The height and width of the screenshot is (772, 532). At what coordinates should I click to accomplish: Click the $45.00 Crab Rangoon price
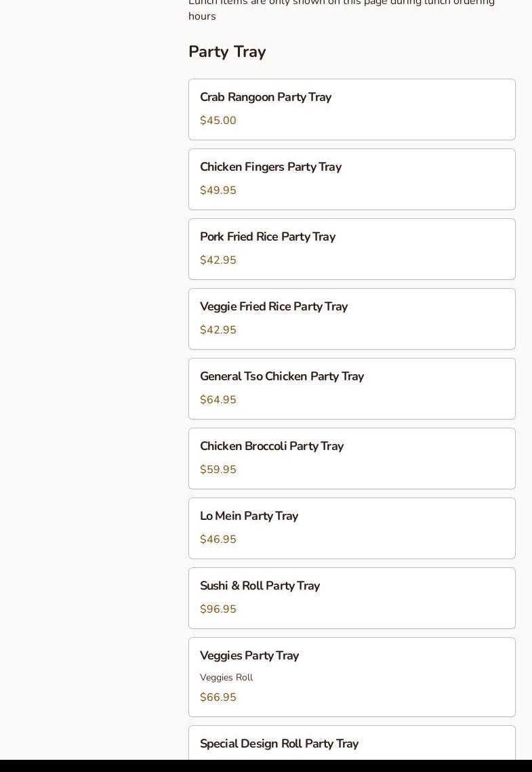(218, 121)
